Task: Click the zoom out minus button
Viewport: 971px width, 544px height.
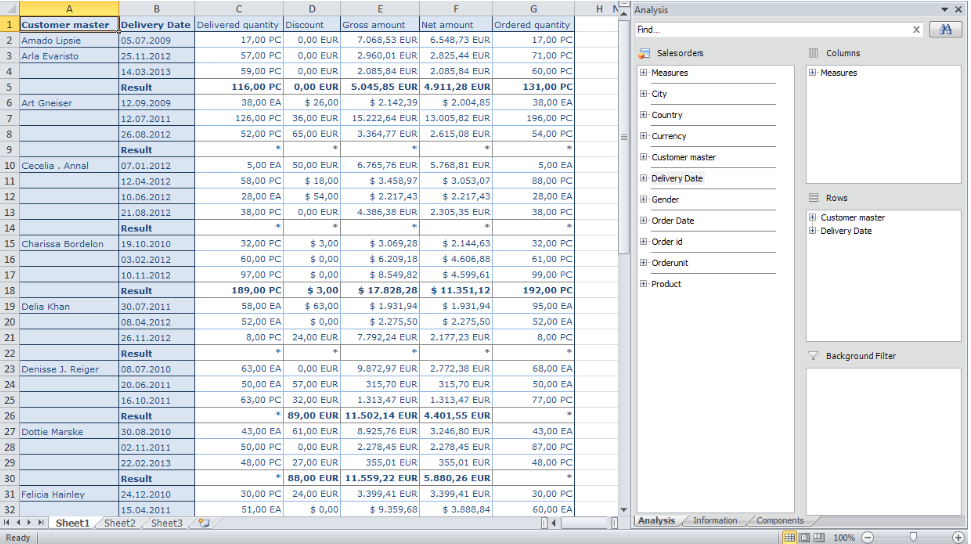Action: point(868,537)
